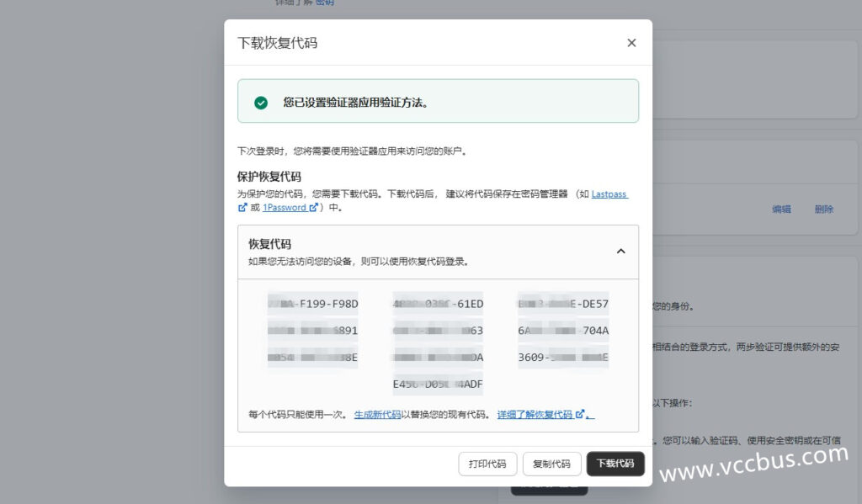Select the recovery code ending in DE57

(x=562, y=304)
